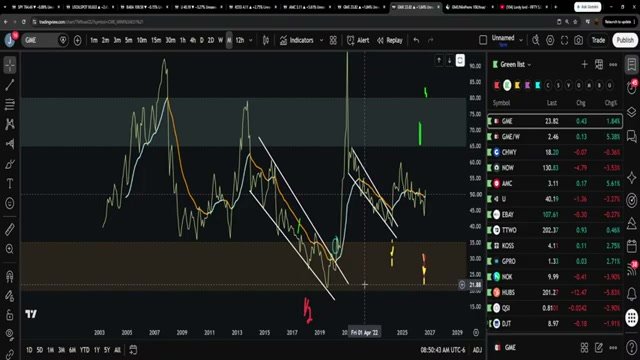This screenshot has width=640, height=360.
Task: Toggle stay in drawing mode
Action: (10, 296)
